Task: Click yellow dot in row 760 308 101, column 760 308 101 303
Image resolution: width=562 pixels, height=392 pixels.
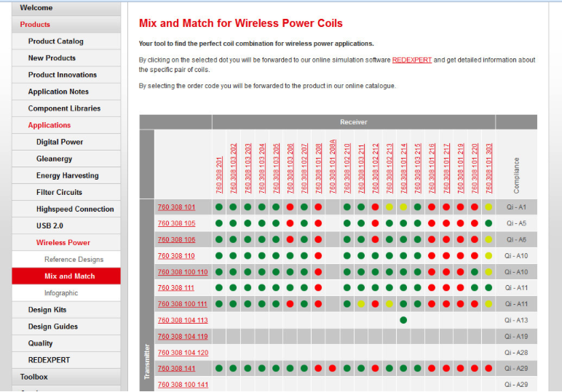Action: point(488,207)
